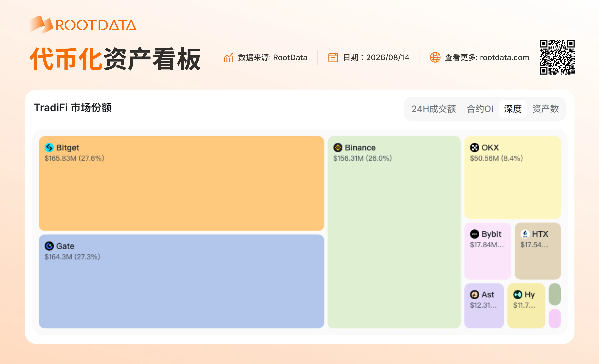Click the Bitget value $165.83M (27.6%)
This screenshot has height=364, width=599.
coord(74,158)
